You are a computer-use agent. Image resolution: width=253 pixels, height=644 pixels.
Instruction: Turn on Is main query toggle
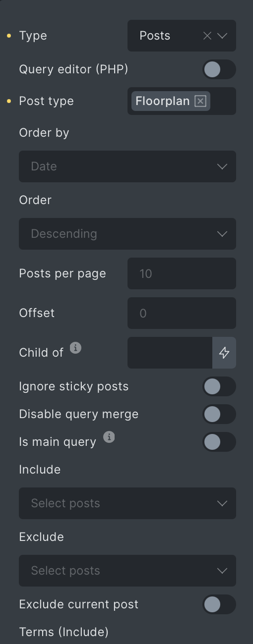click(x=219, y=442)
